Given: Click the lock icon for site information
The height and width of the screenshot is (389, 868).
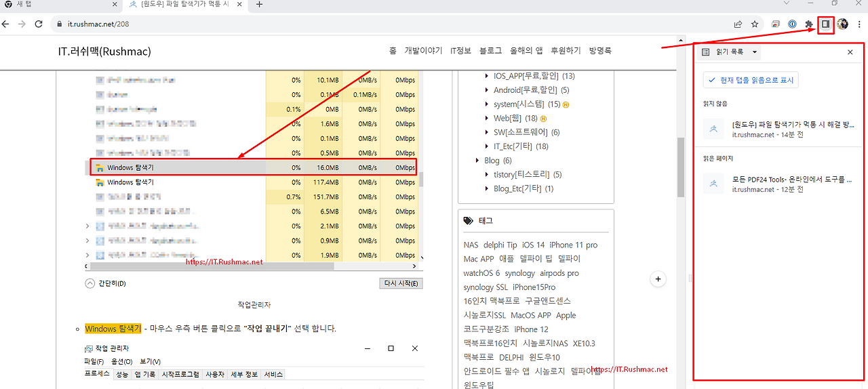Looking at the screenshot, I should pos(60,24).
